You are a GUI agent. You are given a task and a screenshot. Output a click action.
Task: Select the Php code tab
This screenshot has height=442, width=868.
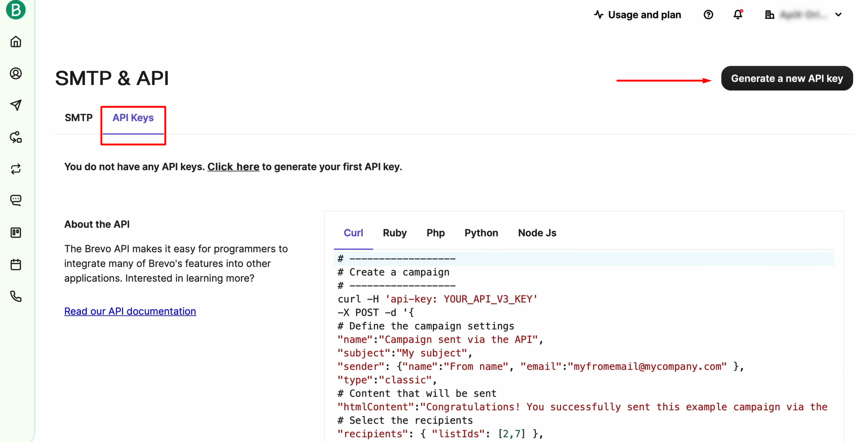point(436,233)
